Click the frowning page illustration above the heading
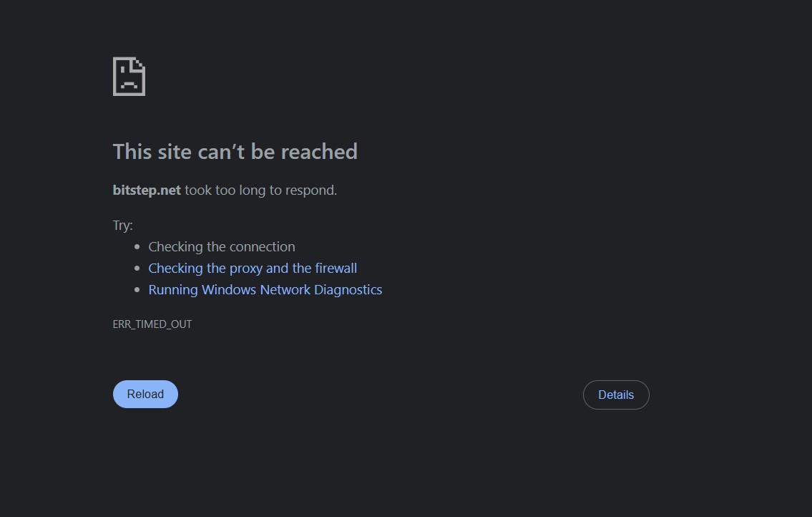Viewport: 812px width, 517px height. click(129, 75)
